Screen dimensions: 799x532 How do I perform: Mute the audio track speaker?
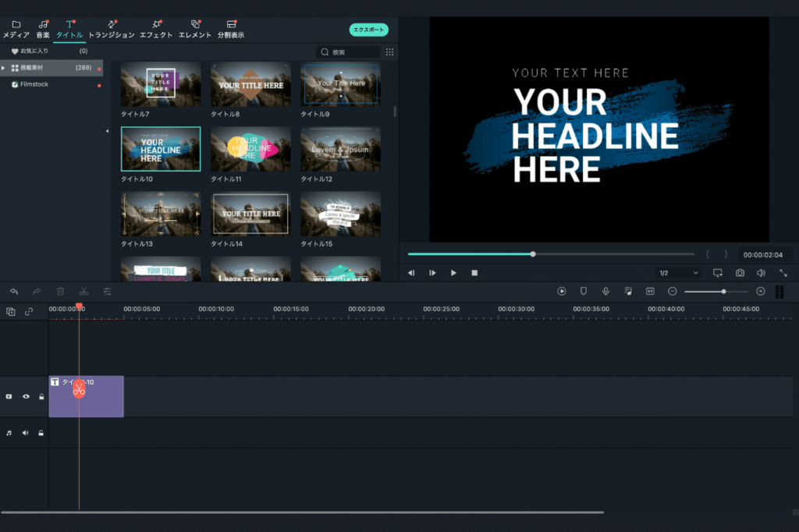click(x=25, y=433)
